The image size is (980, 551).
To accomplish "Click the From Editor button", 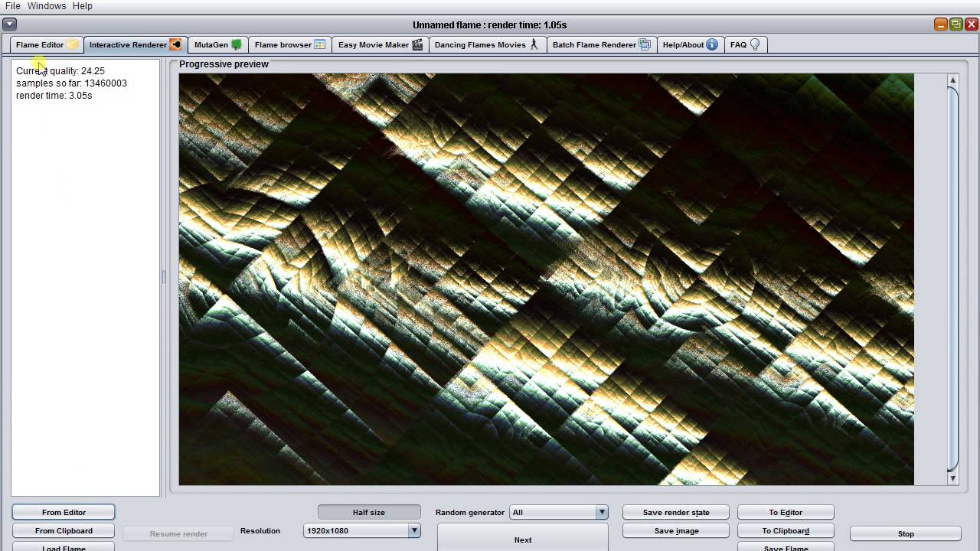I will click(64, 512).
